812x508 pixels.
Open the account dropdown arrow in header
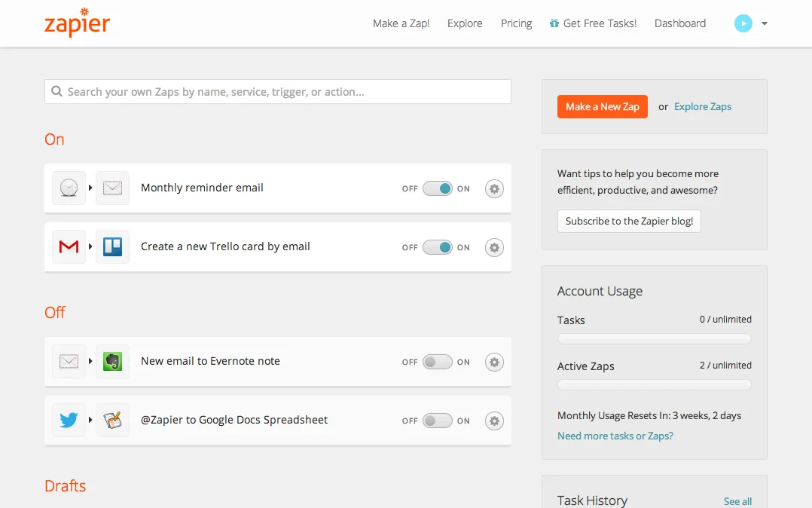(765, 23)
